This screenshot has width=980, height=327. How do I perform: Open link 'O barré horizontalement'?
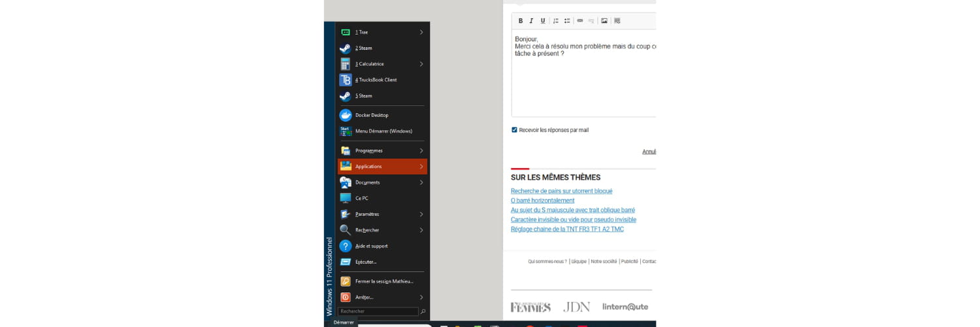[x=542, y=201]
